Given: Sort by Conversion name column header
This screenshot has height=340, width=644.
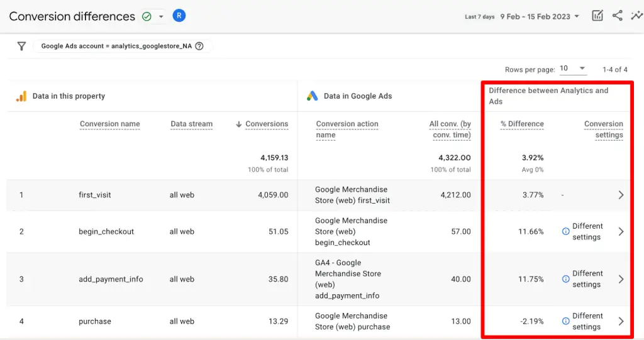Looking at the screenshot, I should pos(109,124).
